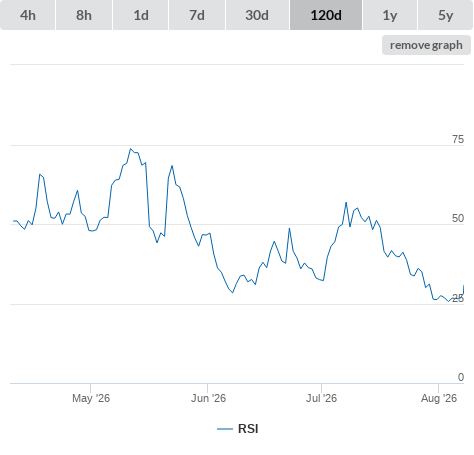Viewport: 474px width, 455px height.
Task: Switch chart to 1y range
Action: coord(390,15)
